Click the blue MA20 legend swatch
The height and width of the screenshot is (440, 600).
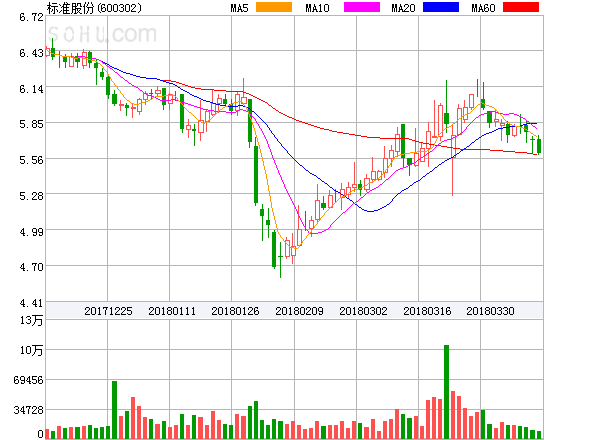click(x=441, y=7)
